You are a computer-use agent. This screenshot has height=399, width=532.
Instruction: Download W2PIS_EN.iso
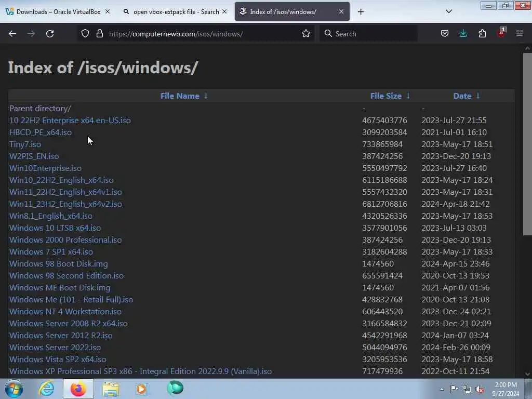click(34, 156)
